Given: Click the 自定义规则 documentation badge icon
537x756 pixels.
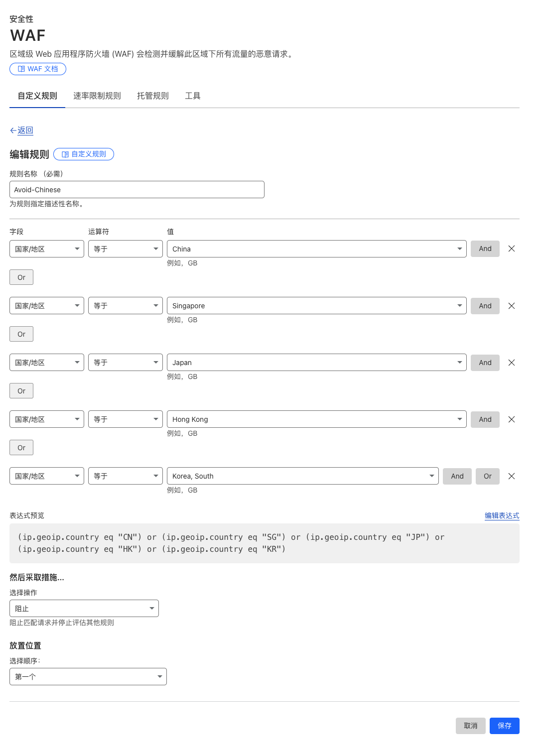Looking at the screenshot, I should [x=65, y=154].
